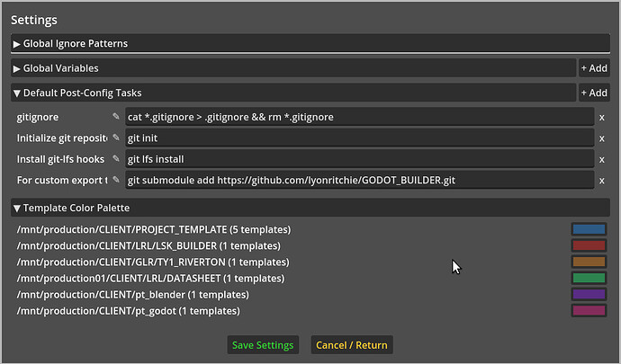Open blue swatch for PROJECT_TEMPLATE
The height and width of the screenshot is (364, 621).
pos(589,229)
